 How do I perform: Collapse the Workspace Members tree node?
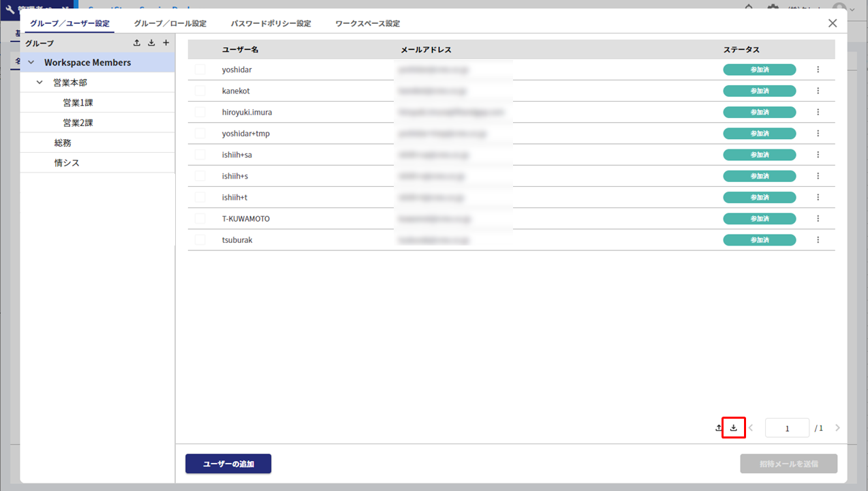31,63
